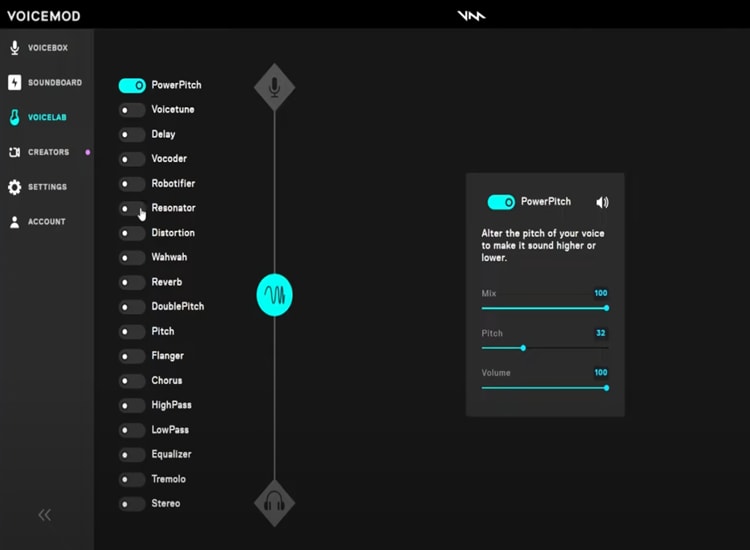Click the microphone input diamond node
The image size is (750, 550).
(275, 87)
